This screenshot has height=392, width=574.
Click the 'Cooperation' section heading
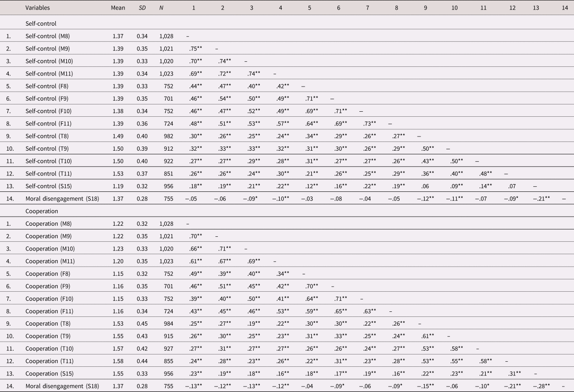click(41, 211)
